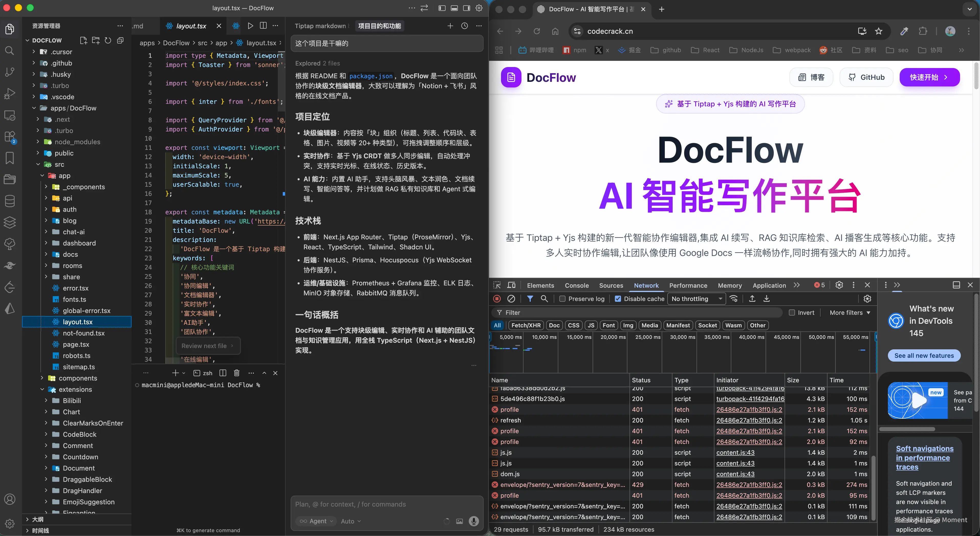Open the Search view in the activity bar
The height and width of the screenshot is (536, 980).
click(9, 51)
